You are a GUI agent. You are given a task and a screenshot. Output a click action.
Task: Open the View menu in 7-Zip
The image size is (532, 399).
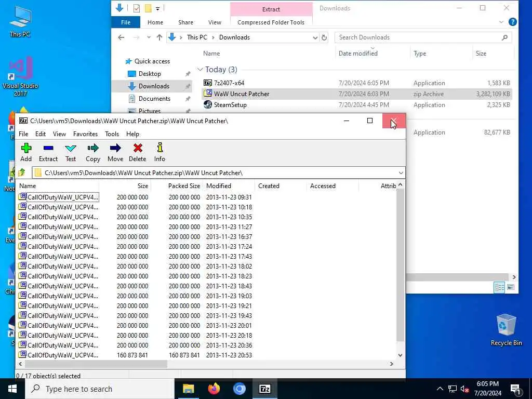point(59,134)
